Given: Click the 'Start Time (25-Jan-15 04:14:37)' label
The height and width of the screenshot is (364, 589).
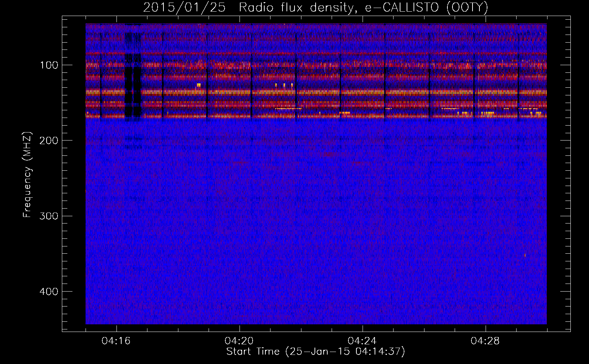Looking at the screenshot, I should tap(316, 352).
